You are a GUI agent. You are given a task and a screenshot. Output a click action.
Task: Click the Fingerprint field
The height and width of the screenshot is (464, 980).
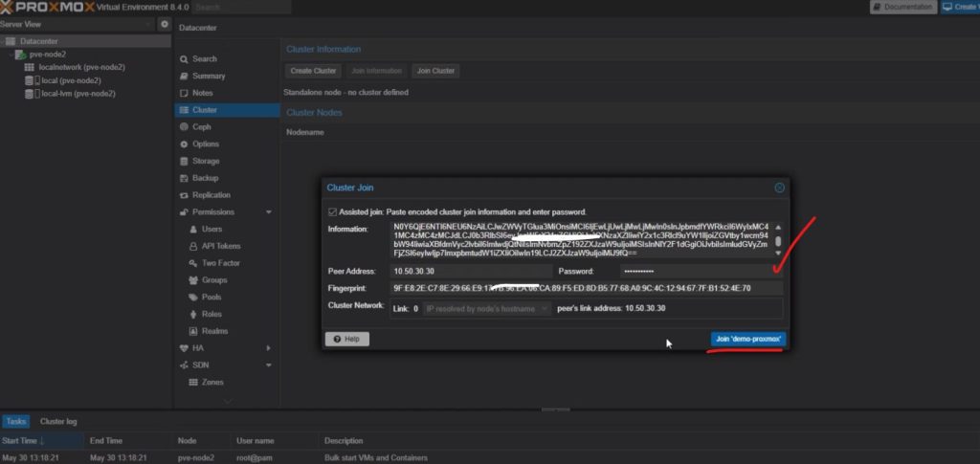click(587, 289)
